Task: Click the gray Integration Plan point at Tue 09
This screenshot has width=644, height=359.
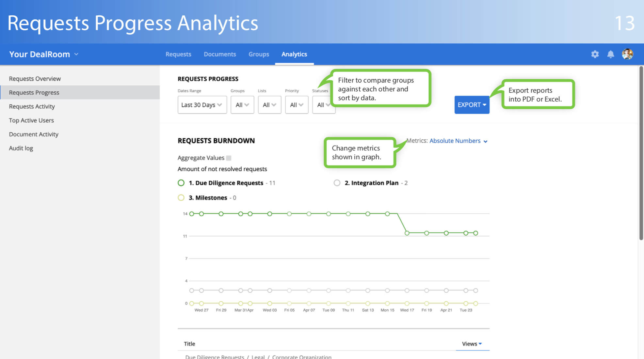Action: tap(329, 290)
